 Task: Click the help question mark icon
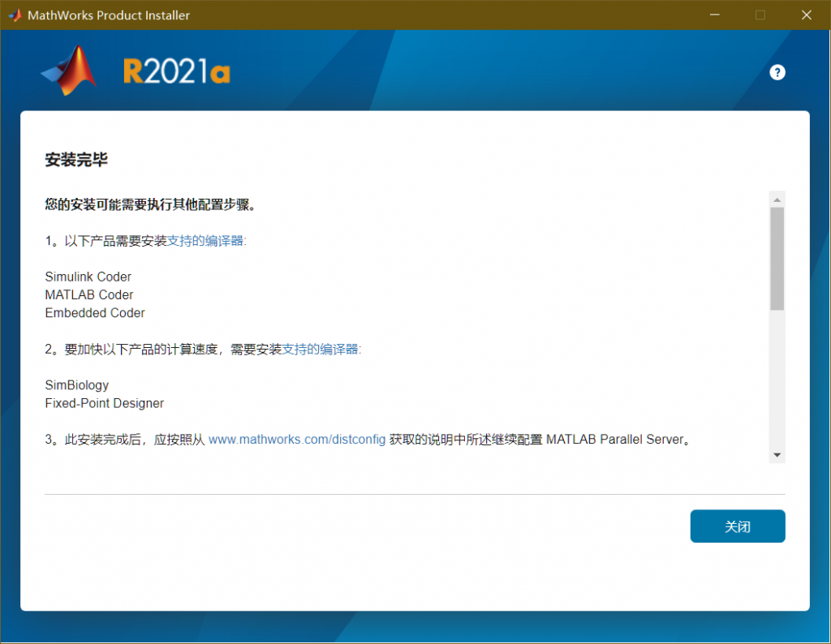pos(777,72)
